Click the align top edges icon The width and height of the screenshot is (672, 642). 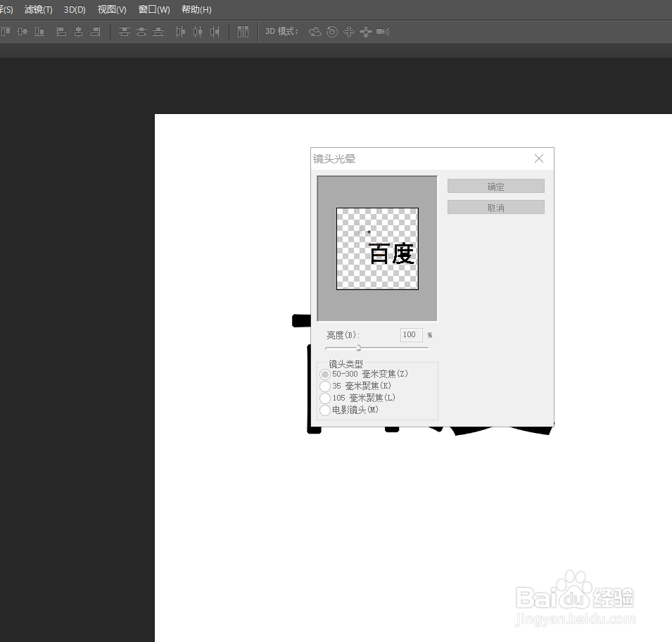pos(6,32)
